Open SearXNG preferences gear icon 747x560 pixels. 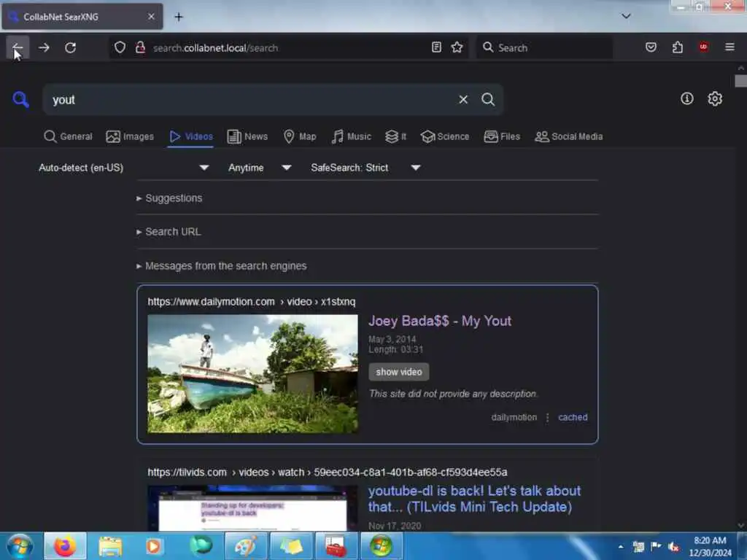(715, 98)
